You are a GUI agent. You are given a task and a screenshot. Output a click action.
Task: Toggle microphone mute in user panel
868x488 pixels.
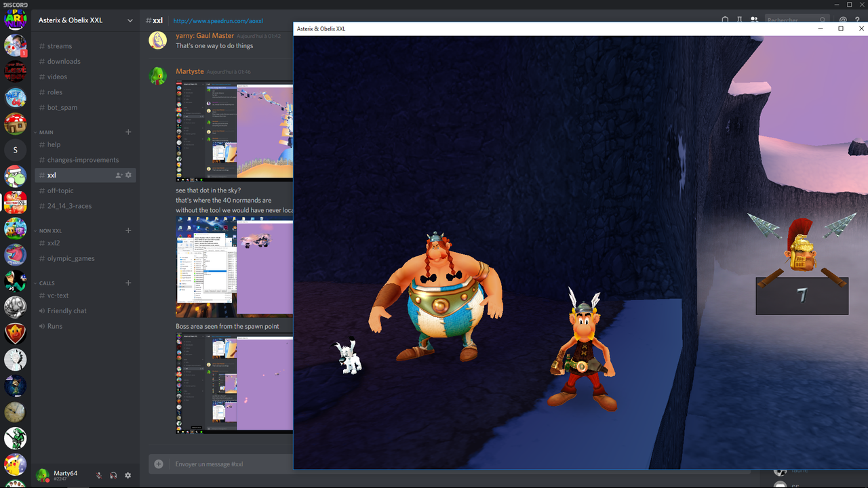(99, 476)
